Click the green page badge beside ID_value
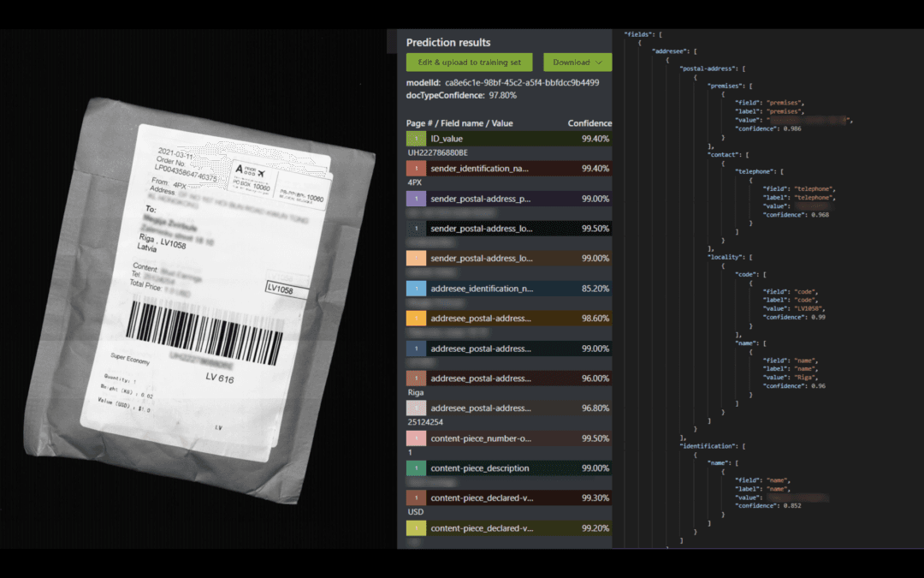Viewport: 924px width, 578px height. [416, 139]
